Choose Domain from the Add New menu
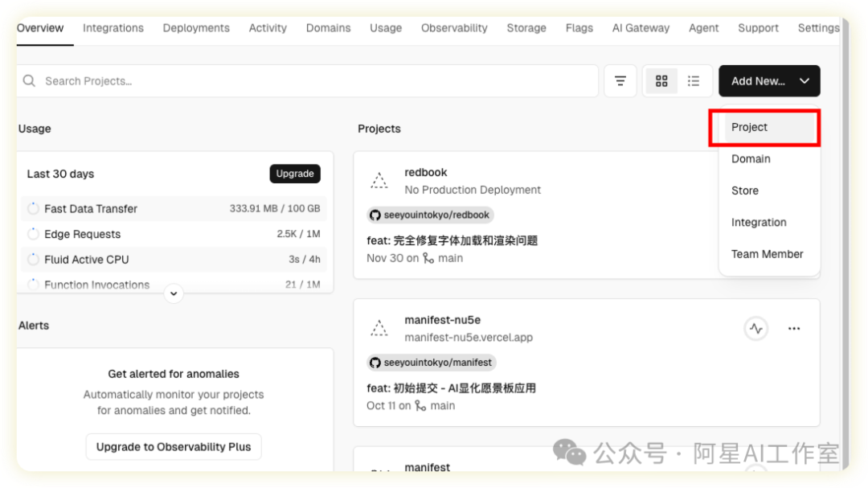This screenshot has height=488, width=868. pyautogui.click(x=769, y=159)
